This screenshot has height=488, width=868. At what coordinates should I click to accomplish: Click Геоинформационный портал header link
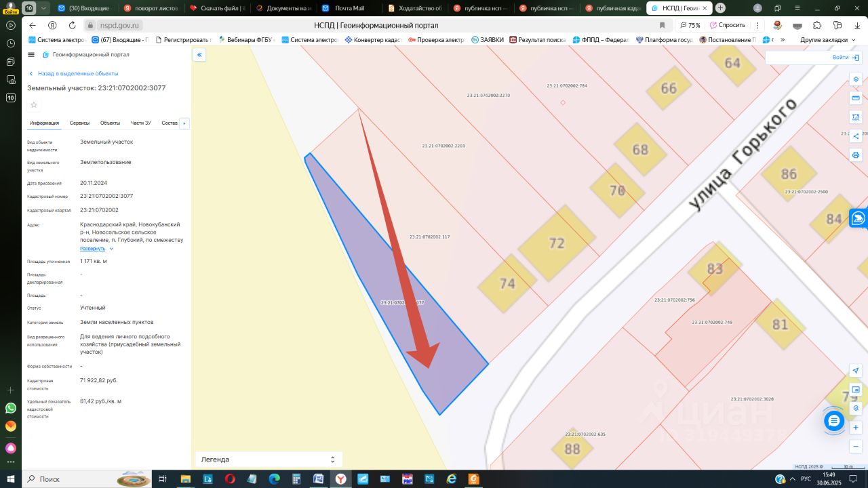click(91, 55)
